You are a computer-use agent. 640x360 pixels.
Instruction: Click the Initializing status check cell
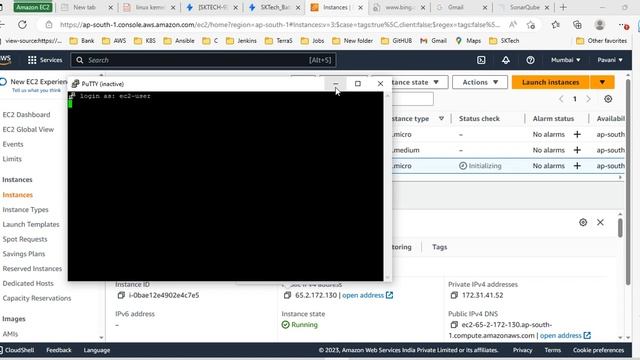point(480,166)
